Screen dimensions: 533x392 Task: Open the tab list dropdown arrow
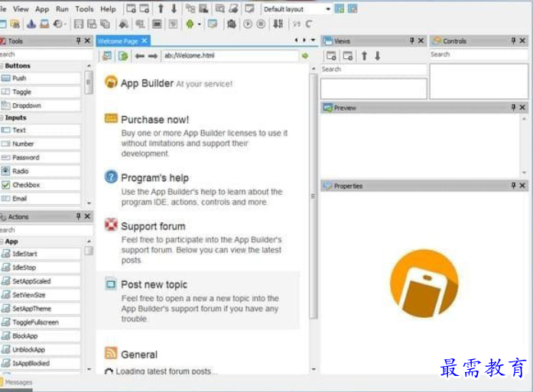click(x=313, y=40)
